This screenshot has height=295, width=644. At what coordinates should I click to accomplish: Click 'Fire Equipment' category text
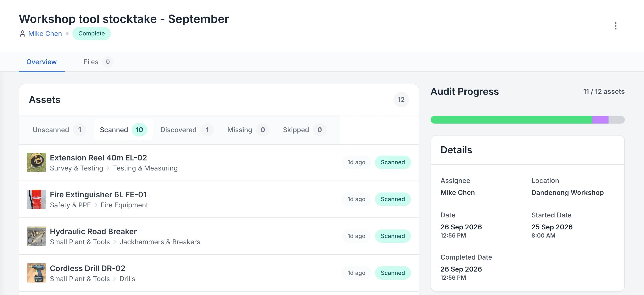pos(124,205)
